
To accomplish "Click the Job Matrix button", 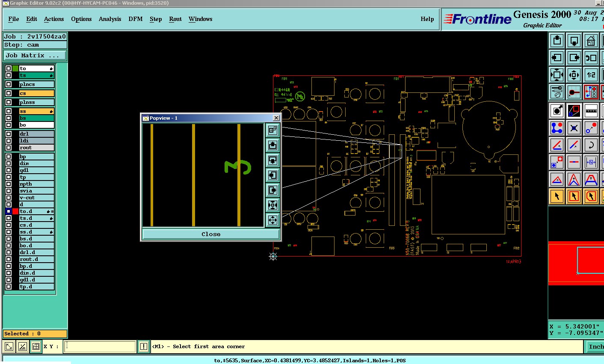I will pos(36,56).
